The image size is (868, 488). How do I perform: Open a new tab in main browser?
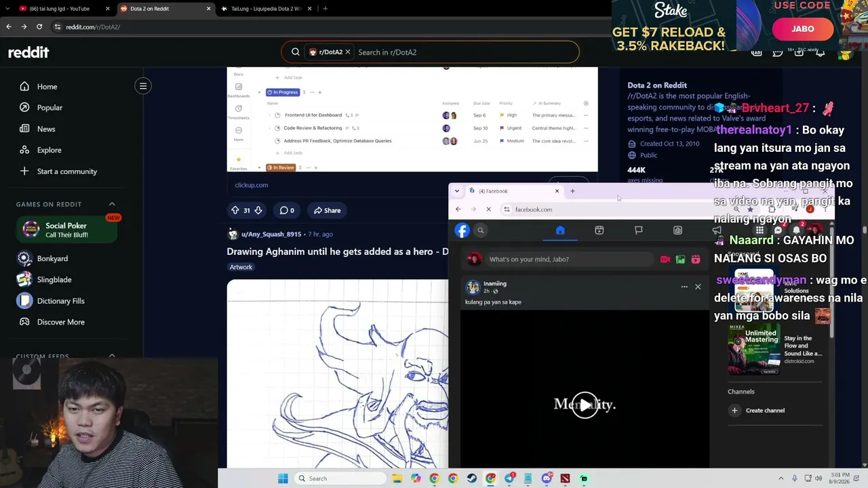coord(325,9)
